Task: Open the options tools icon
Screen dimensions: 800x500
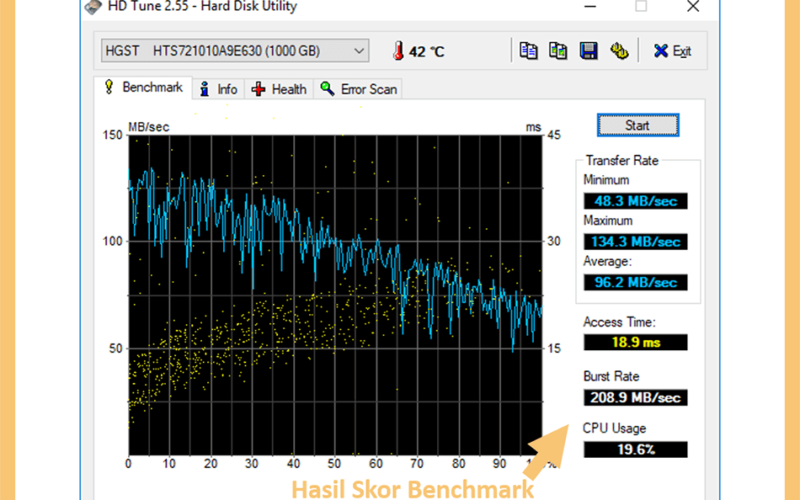Action: (619, 51)
